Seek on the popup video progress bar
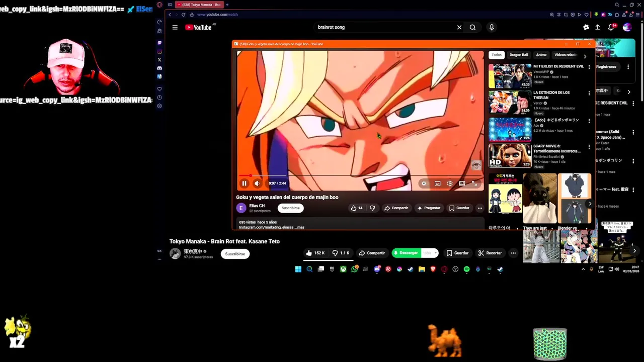This screenshot has width=644, height=362. [360, 175]
